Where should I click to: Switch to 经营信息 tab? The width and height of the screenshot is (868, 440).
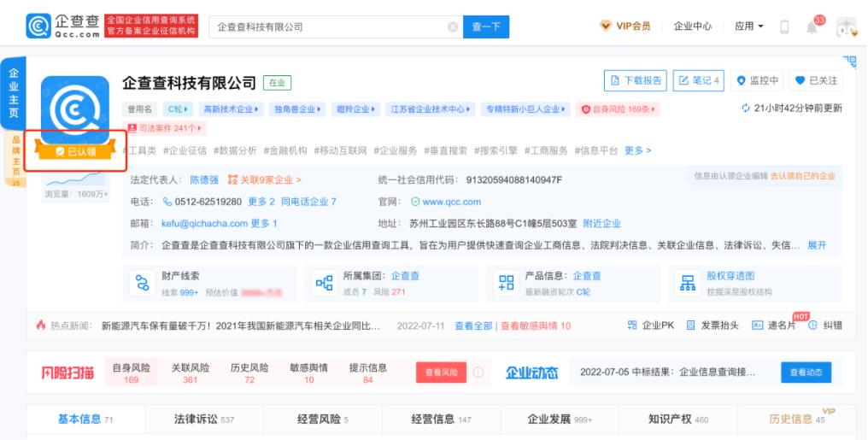441,419
